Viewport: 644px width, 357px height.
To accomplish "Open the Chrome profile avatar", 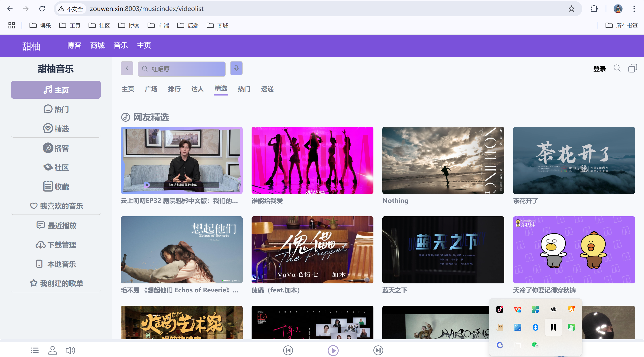I will (618, 9).
